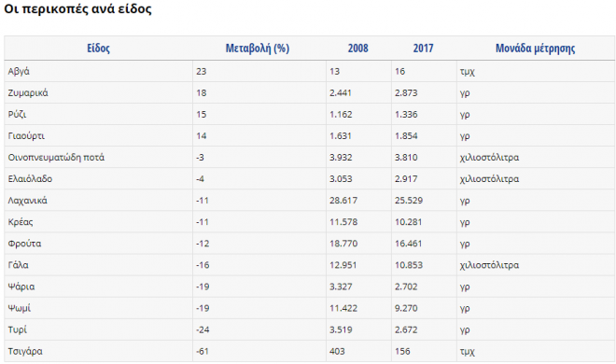Click the change value -12 for Φρούτα
Viewport: 616px width, 364px height.
pos(203,244)
